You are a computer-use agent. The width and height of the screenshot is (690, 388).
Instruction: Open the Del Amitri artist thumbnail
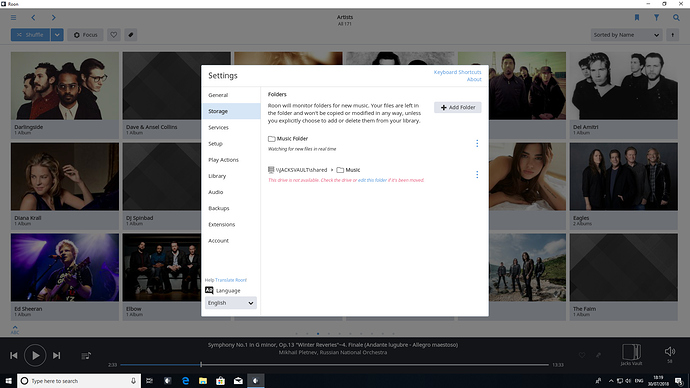(624, 86)
